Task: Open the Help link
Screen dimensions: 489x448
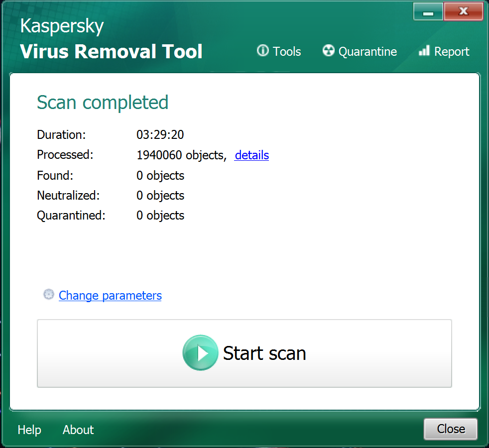Action: pyautogui.click(x=29, y=430)
